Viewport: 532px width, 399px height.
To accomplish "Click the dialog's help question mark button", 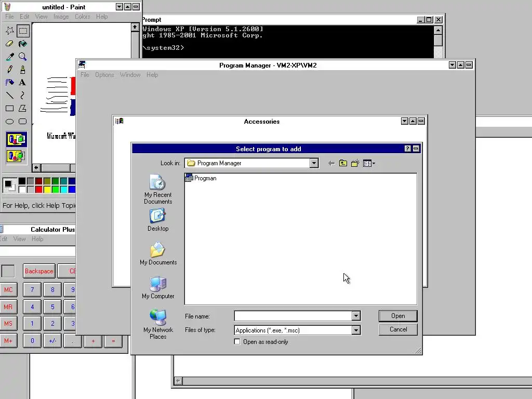I will [407, 149].
